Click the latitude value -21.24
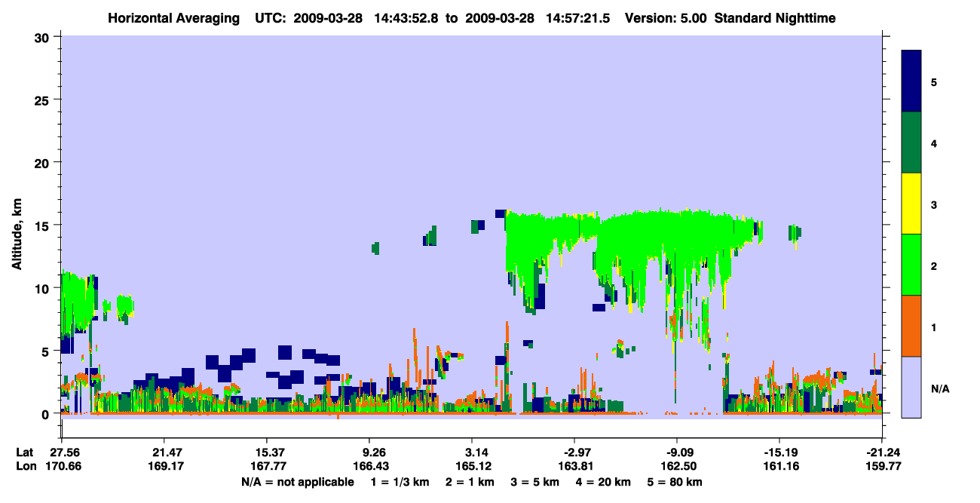Image resolution: width=980 pixels, height=503 pixels. click(x=881, y=452)
